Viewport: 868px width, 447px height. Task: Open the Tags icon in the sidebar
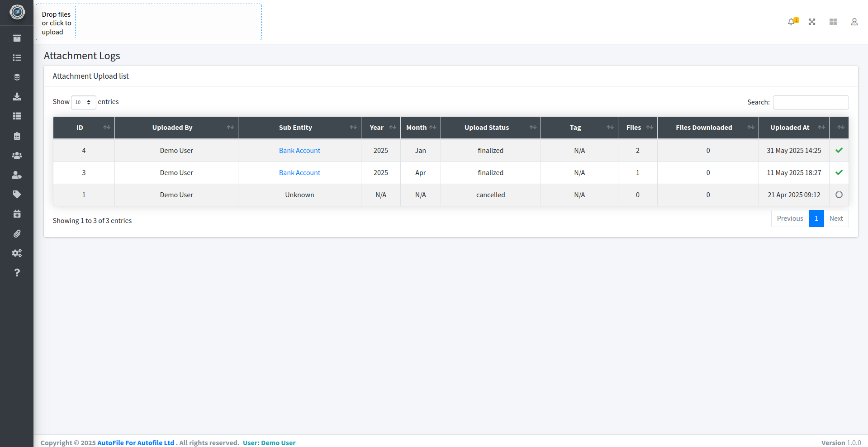17,194
